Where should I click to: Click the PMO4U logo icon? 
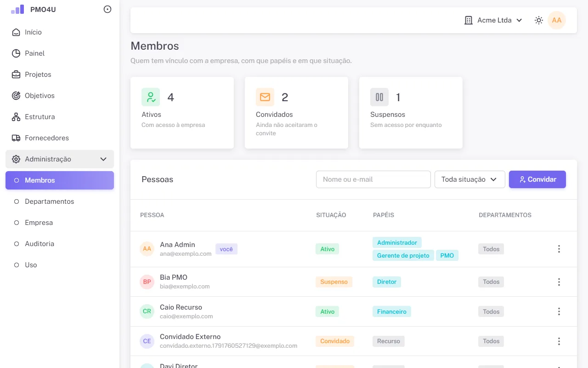pyautogui.click(x=17, y=9)
